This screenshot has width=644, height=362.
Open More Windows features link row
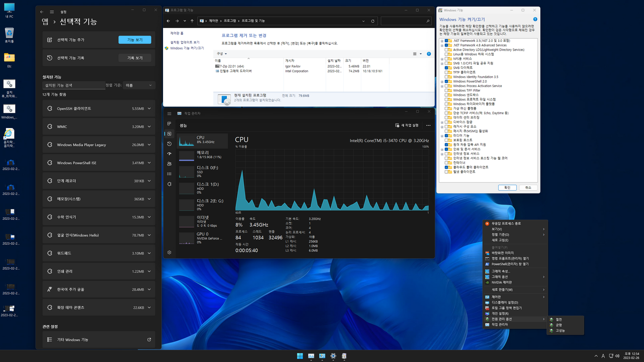tap(99, 340)
